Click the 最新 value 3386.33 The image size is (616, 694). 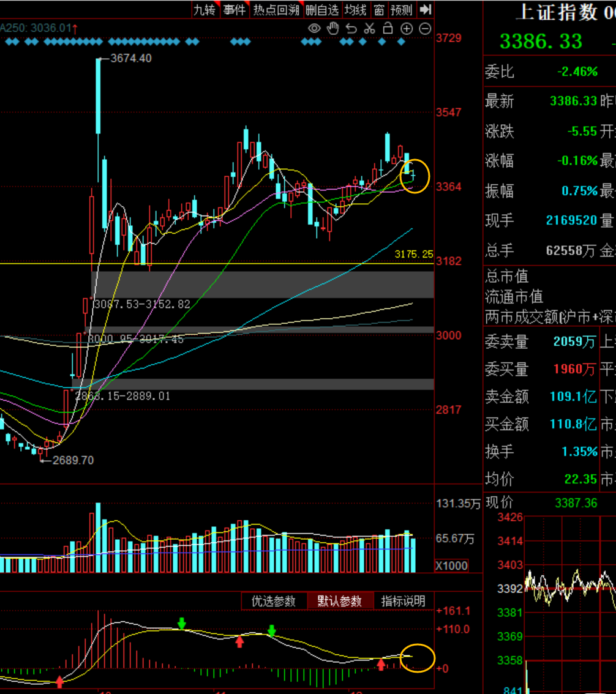(x=574, y=101)
